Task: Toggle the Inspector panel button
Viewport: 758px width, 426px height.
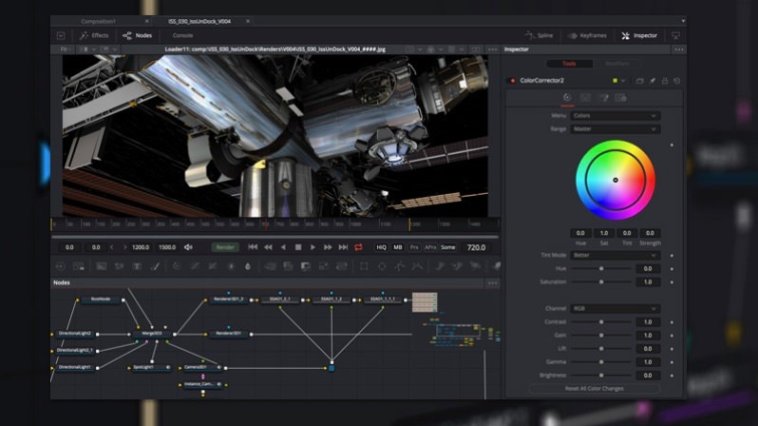Action: [639, 35]
